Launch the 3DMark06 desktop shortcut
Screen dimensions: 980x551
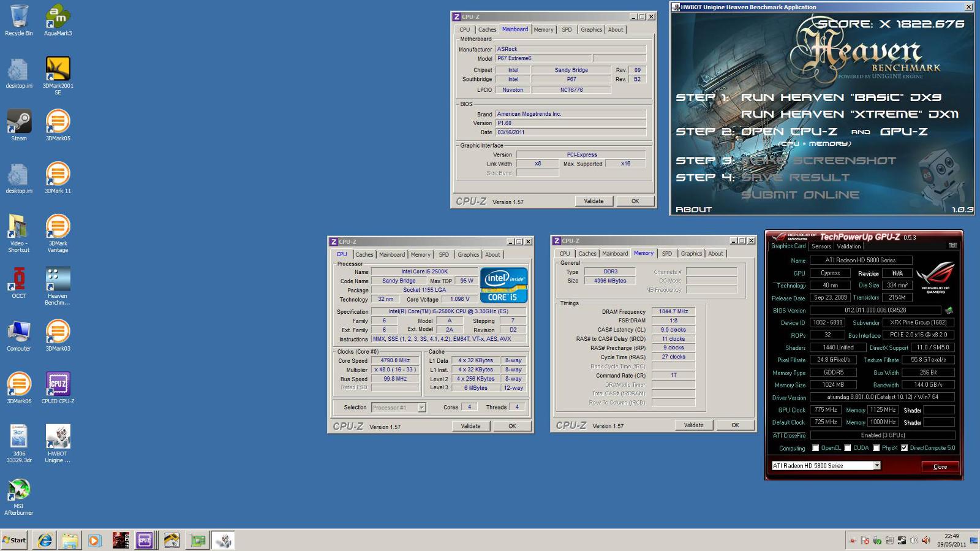point(19,389)
